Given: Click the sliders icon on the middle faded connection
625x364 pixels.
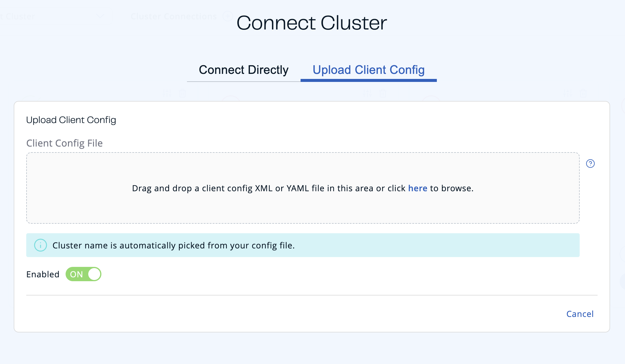Looking at the screenshot, I should click(x=367, y=93).
